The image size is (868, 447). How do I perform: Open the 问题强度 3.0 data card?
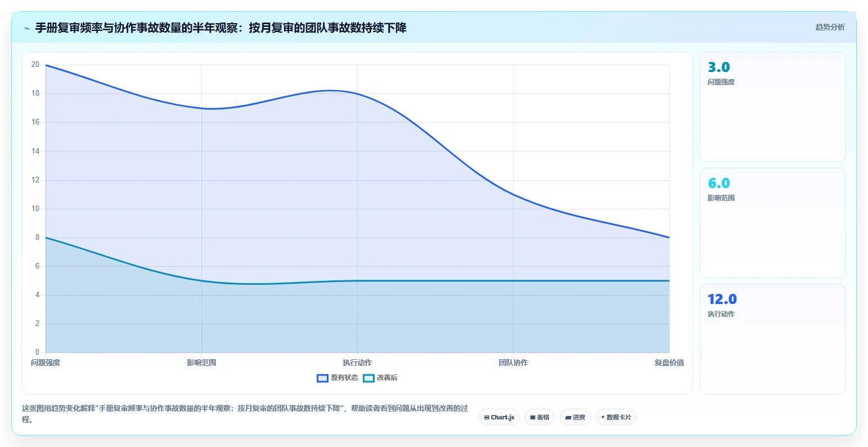(772, 107)
